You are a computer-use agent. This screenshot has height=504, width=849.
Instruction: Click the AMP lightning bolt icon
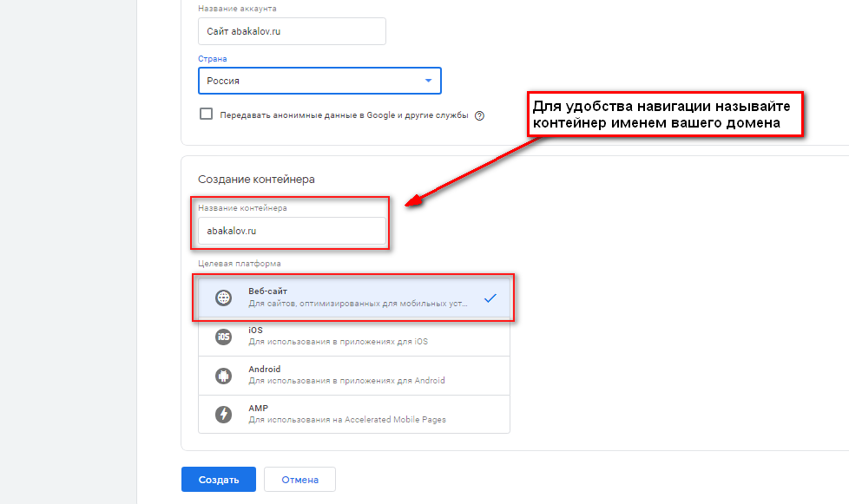224,415
